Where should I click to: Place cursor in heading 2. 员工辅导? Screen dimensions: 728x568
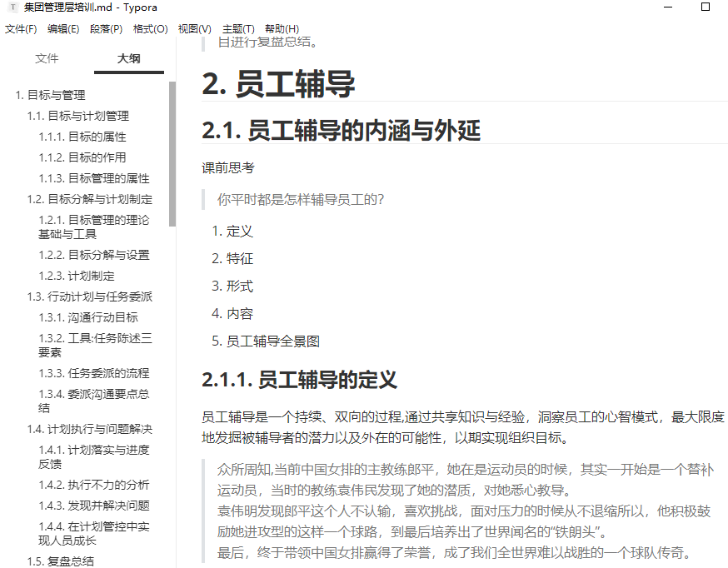click(x=278, y=84)
